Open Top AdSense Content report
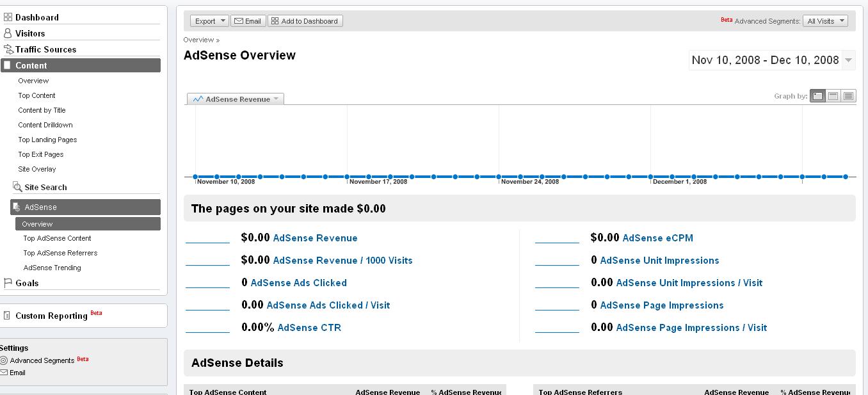The width and height of the screenshot is (868, 395). pyautogui.click(x=57, y=238)
